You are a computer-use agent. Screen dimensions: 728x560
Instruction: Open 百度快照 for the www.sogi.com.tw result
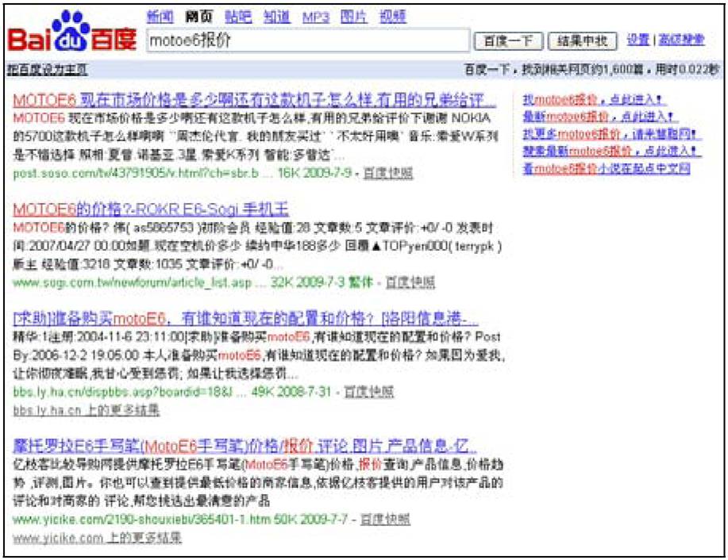[410, 282]
